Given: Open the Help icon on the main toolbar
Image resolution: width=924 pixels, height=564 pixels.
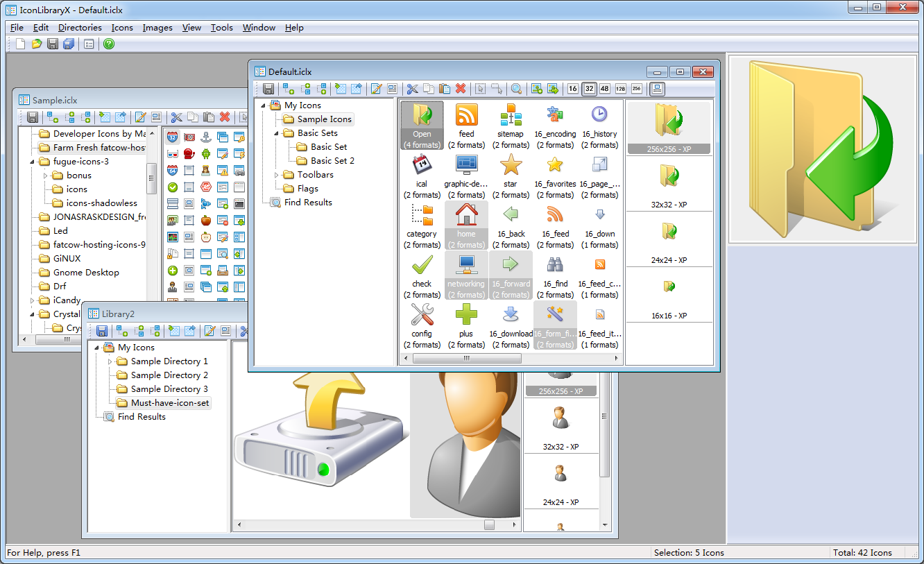Looking at the screenshot, I should pos(109,43).
